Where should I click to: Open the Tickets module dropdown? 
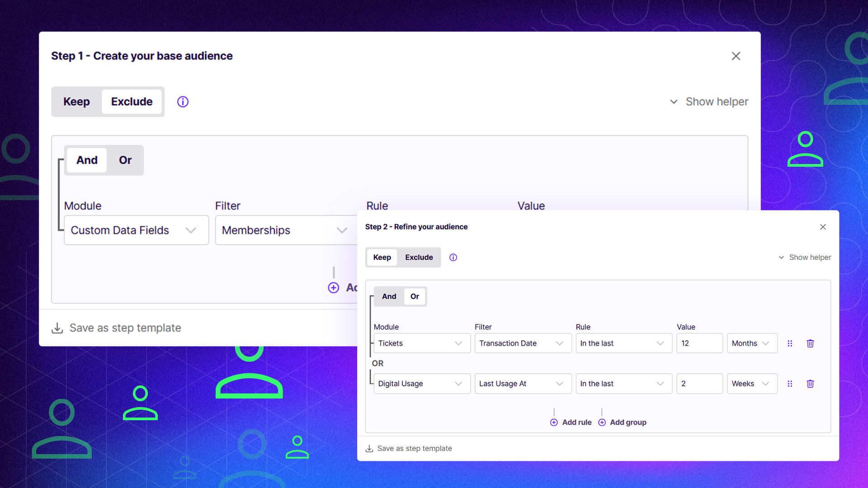421,343
